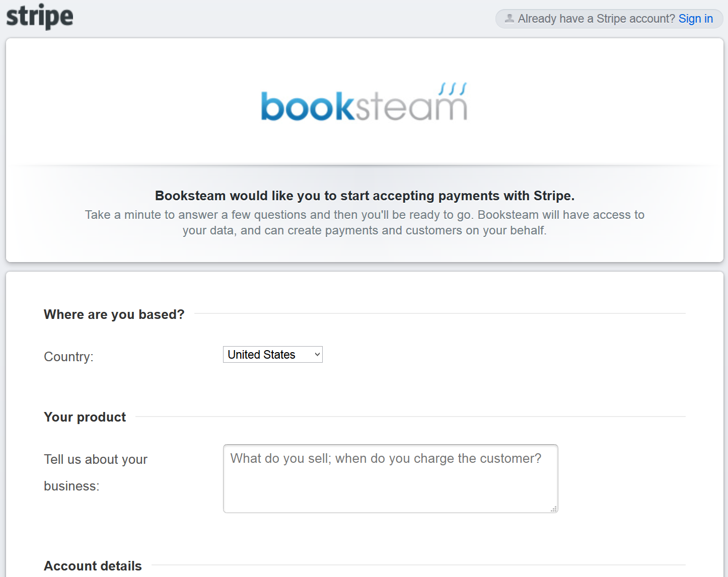Click the 'Tell us about your business:' label
The image size is (728, 577).
click(x=96, y=472)
